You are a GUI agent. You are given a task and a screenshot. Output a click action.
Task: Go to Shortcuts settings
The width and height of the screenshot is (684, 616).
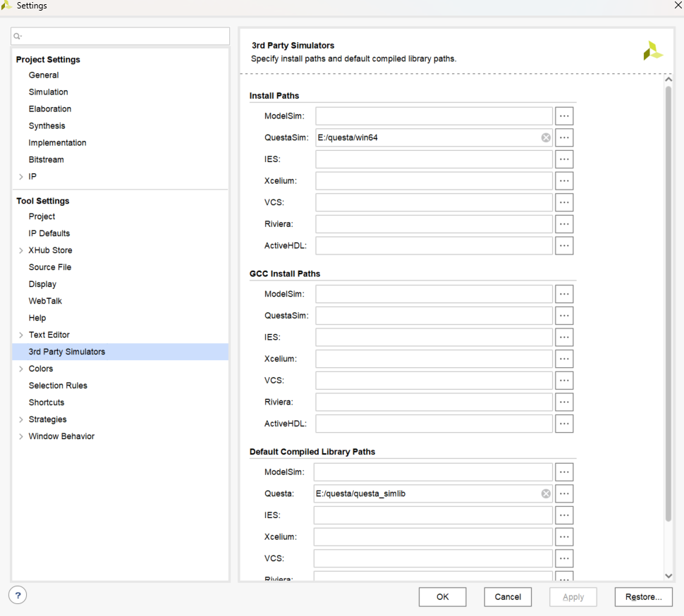[47, 402]
